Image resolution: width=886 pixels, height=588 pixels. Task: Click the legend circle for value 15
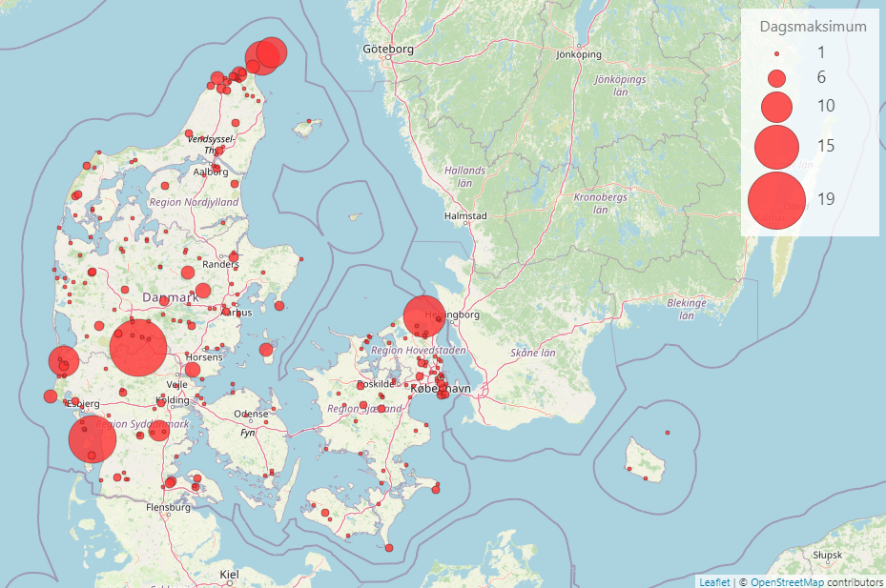(x=776, y=147)
